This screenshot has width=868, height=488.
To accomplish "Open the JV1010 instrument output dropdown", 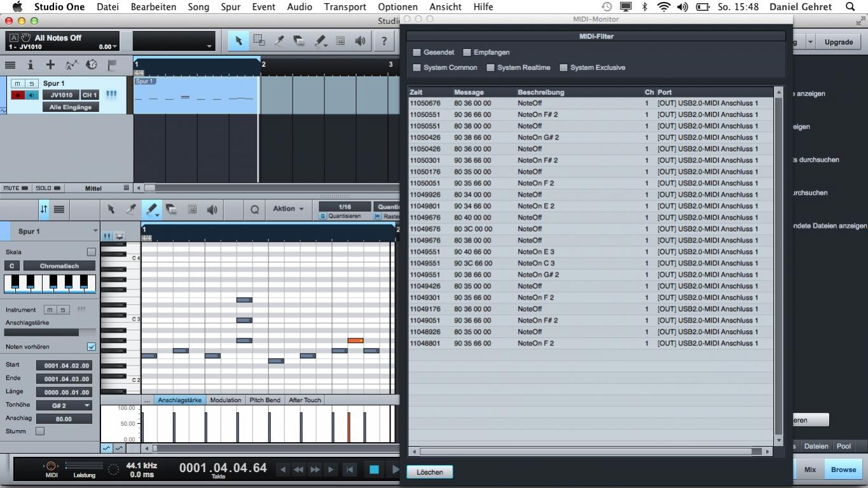I will [x=61, y=95].
